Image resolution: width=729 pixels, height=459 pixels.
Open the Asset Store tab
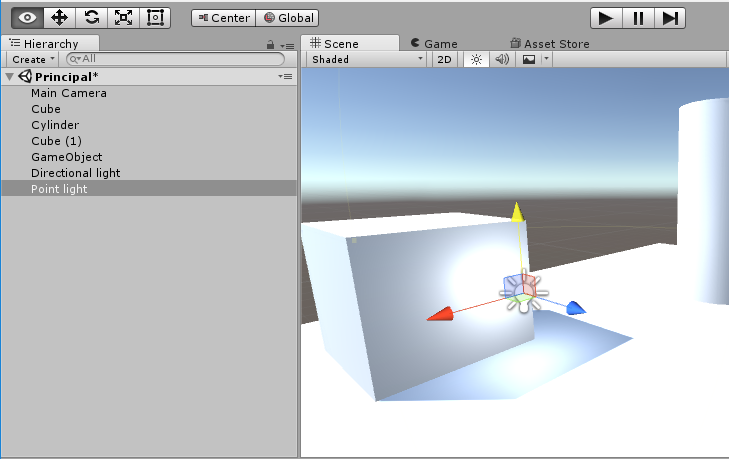(x=550, y=44)
